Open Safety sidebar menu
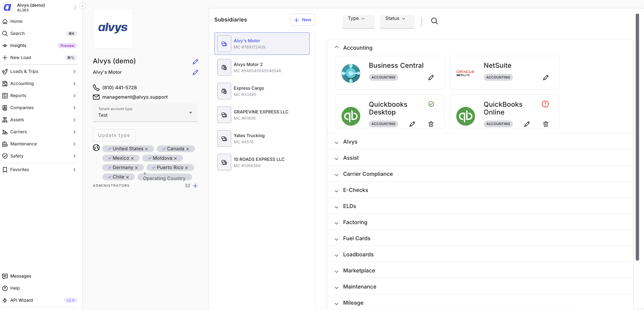 pos(40,156)
